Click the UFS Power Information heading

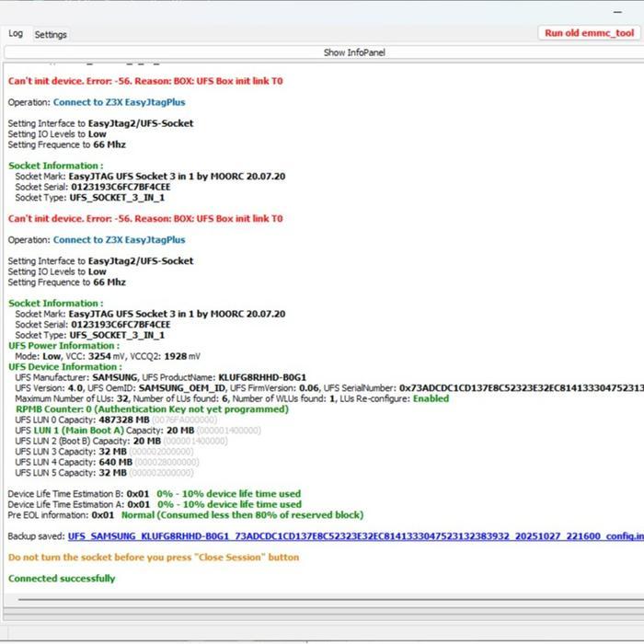coord(64,346)
